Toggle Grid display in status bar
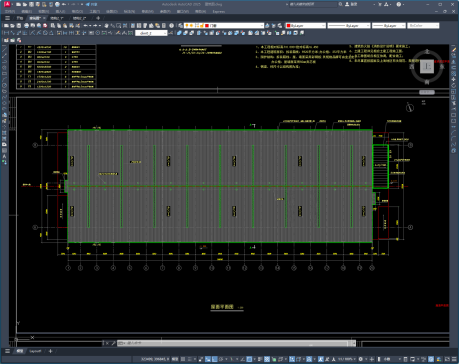 (183, 359)
